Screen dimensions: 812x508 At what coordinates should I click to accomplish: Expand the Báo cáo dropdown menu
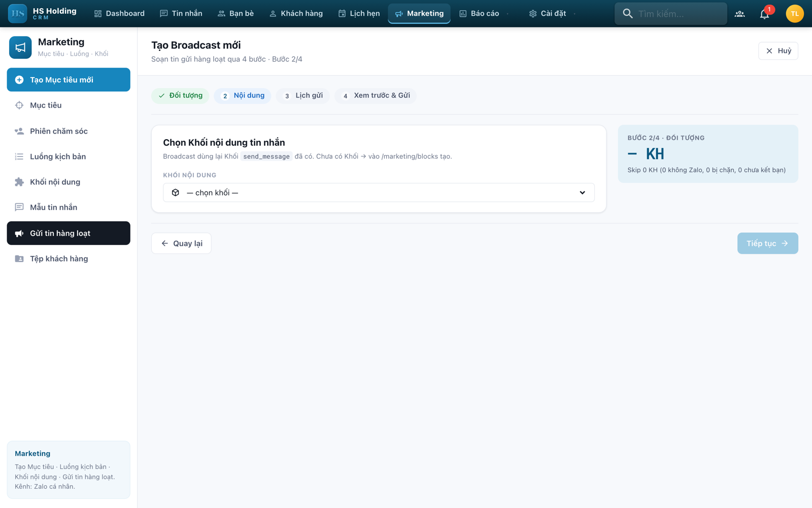[484, 14]
